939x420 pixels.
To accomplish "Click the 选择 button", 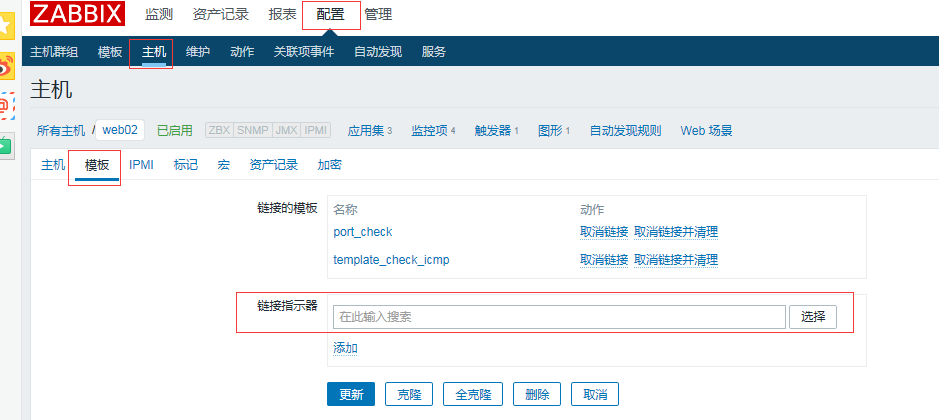I will coord(813,317).
